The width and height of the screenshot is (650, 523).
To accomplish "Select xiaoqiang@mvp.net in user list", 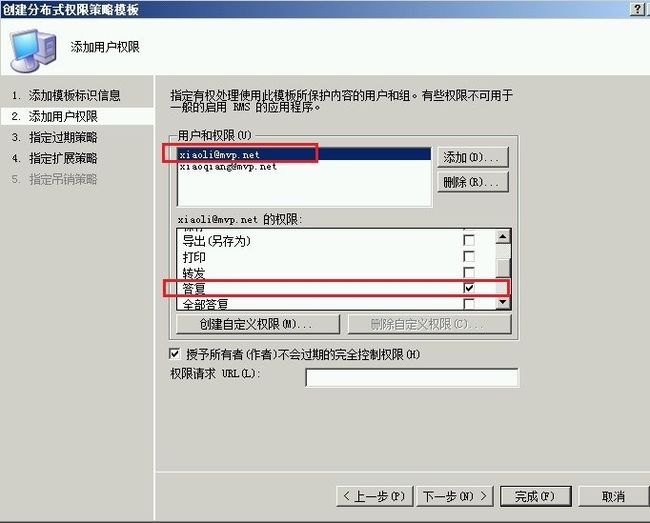I will coord(304,167).
